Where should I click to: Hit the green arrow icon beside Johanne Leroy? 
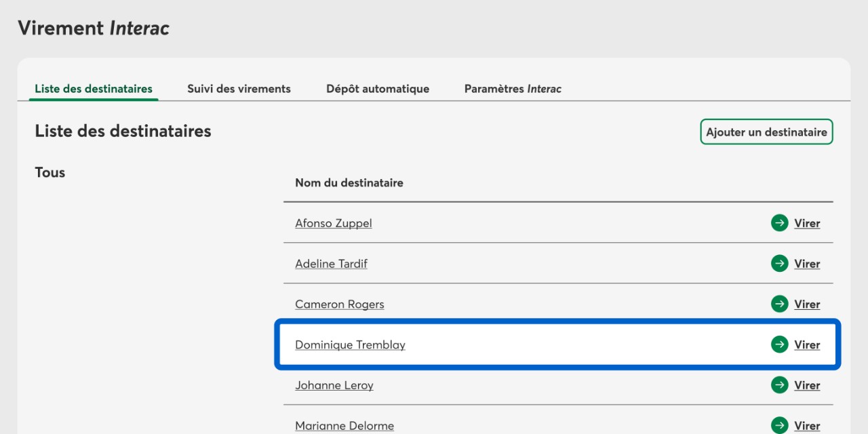coord(779,385)
